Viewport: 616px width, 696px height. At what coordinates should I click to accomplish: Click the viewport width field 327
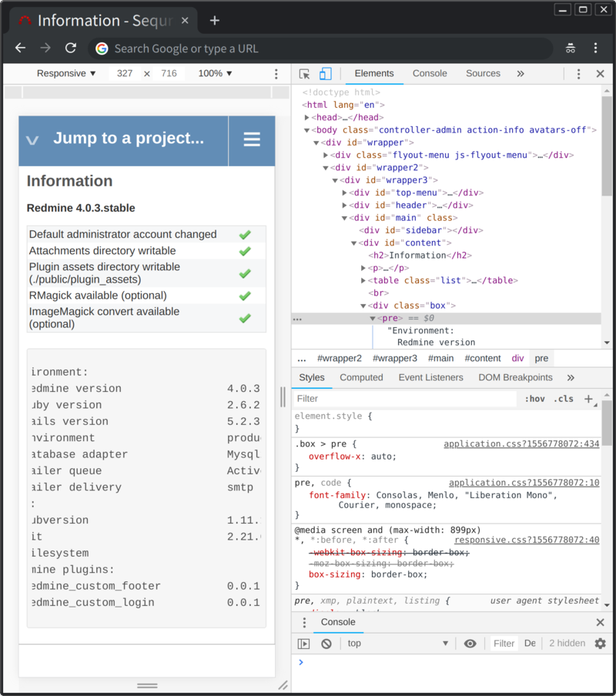click(125, 74)
